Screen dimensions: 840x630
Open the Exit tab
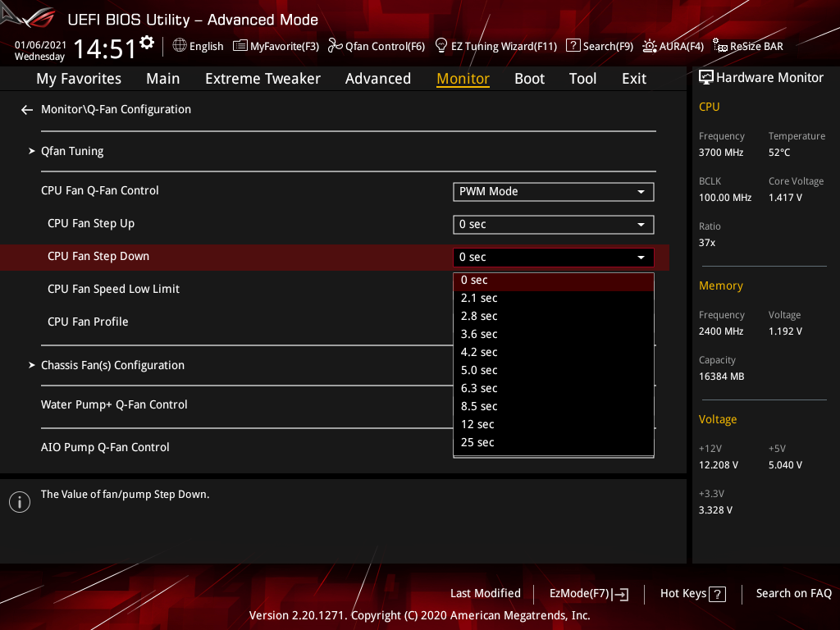634,79
